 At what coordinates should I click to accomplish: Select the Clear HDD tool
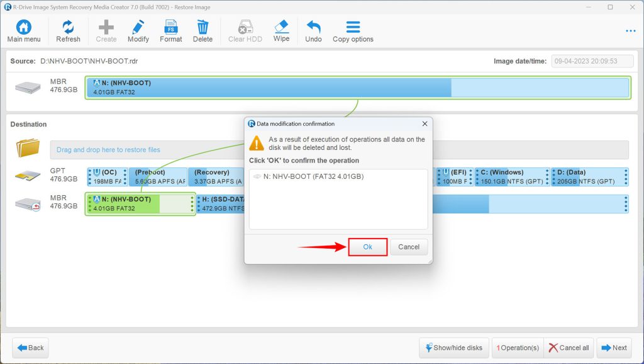point(245,31)
